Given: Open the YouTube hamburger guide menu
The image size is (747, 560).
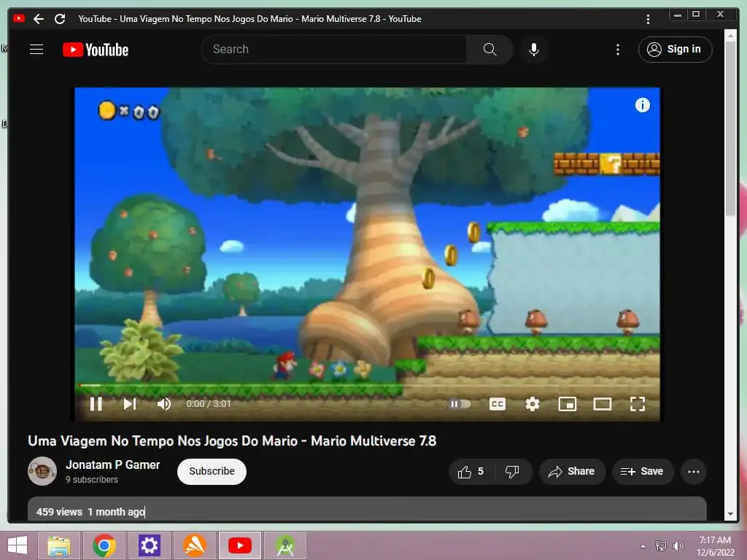Looking at the screenshot, I should pos(36,50).
